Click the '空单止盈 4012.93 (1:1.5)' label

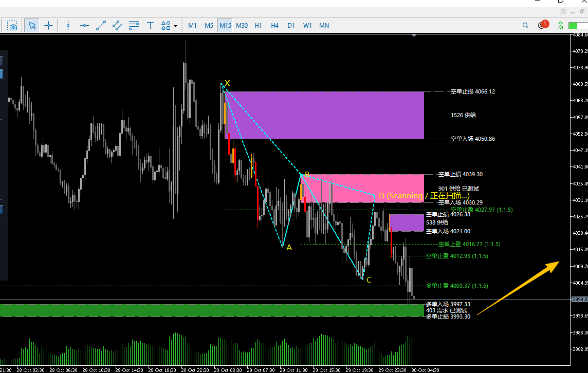(x=457, y=256)
